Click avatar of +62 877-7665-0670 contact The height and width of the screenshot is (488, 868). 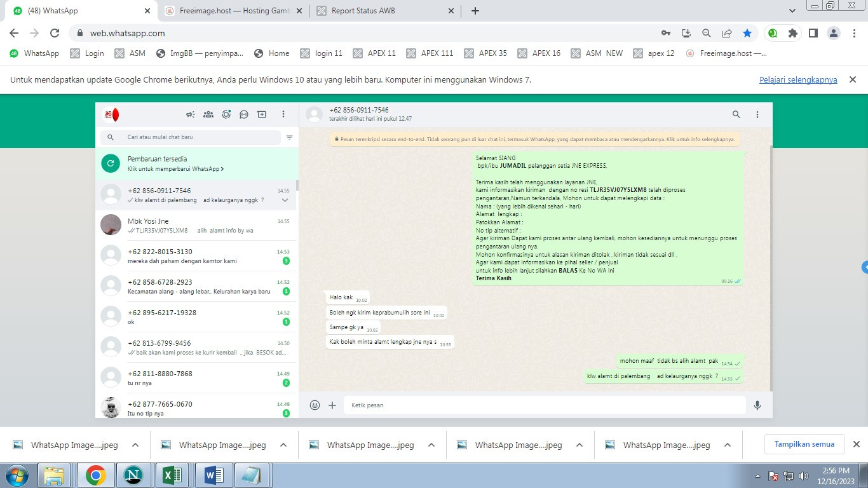(x=111, y=407)
